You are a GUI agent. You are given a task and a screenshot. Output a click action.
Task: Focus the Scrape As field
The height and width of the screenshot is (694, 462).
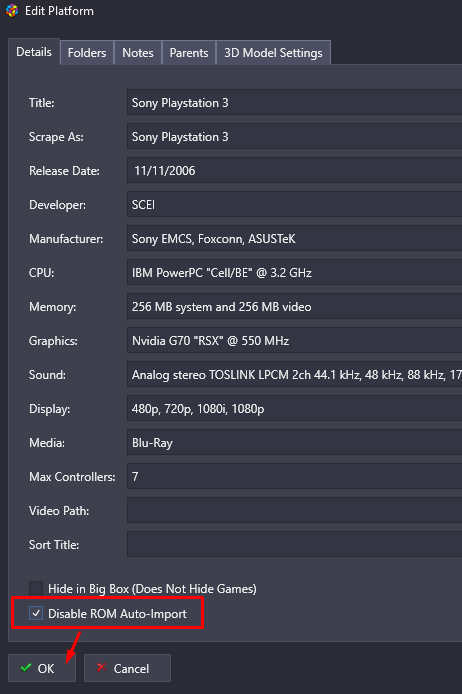[x=295, y=136]
